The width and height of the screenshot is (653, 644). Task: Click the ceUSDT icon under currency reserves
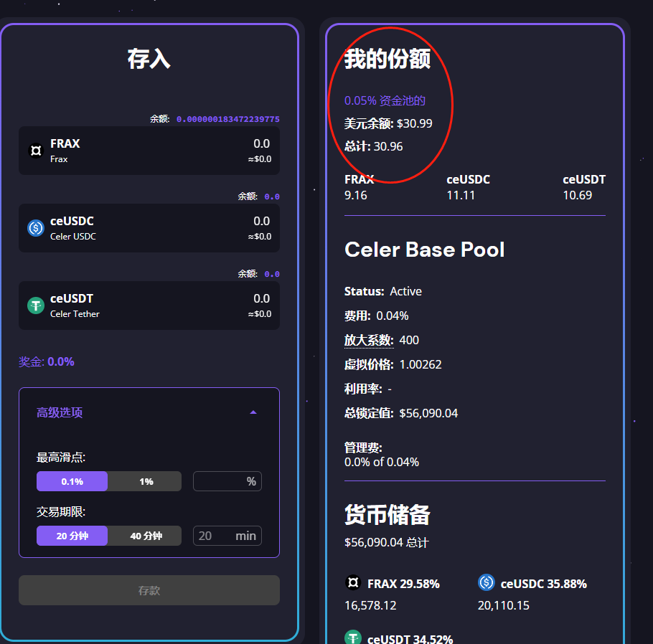(x=352, y=638)
